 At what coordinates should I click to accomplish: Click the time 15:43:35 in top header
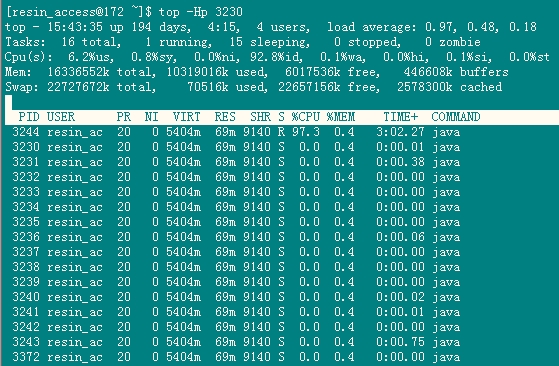75,27
